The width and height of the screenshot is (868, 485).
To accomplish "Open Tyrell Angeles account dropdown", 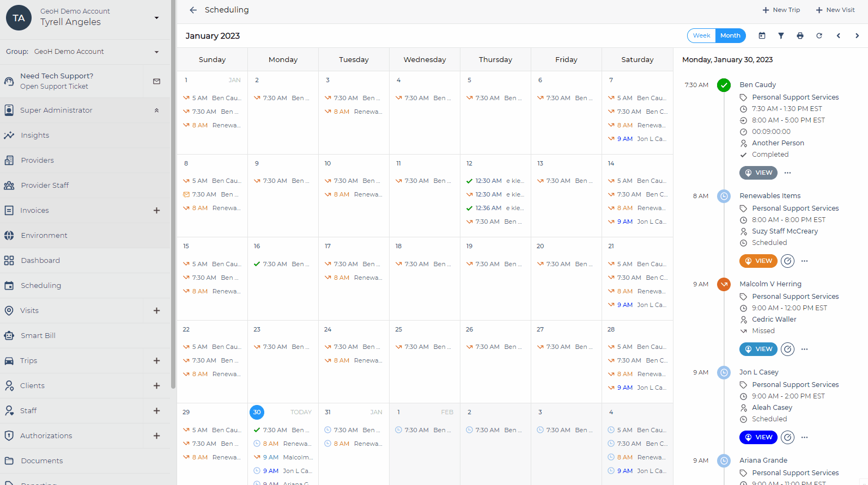I will pos(156,18).
